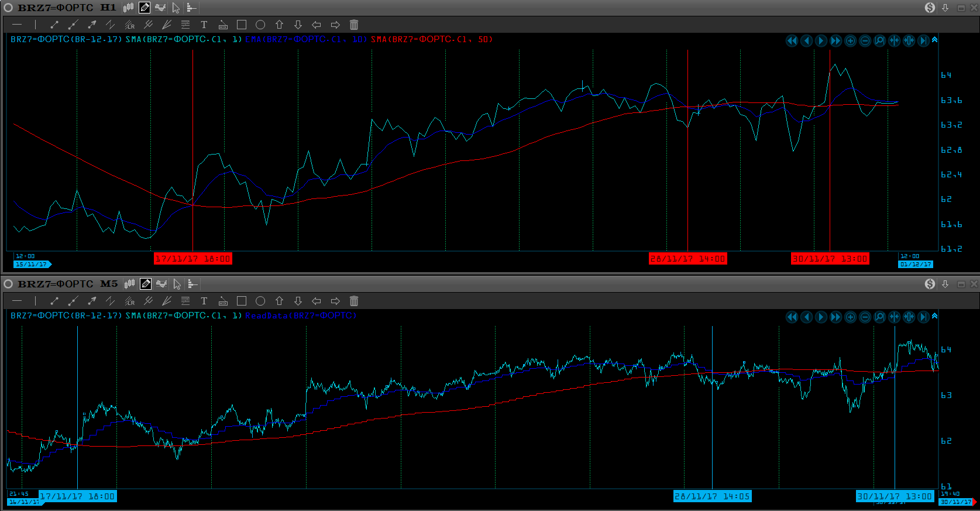This screenshot has height=511, width=980.
Task: Choose the linear regression channel tool in H1
Action: 129,25
